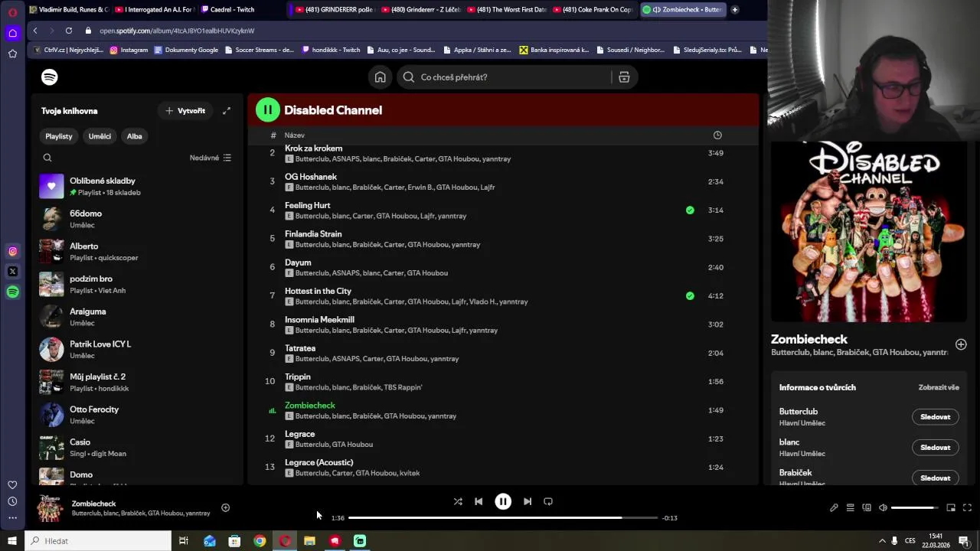Open the Otto Ferocity artist entry
The image size is (980, 551).
point(138,415)
